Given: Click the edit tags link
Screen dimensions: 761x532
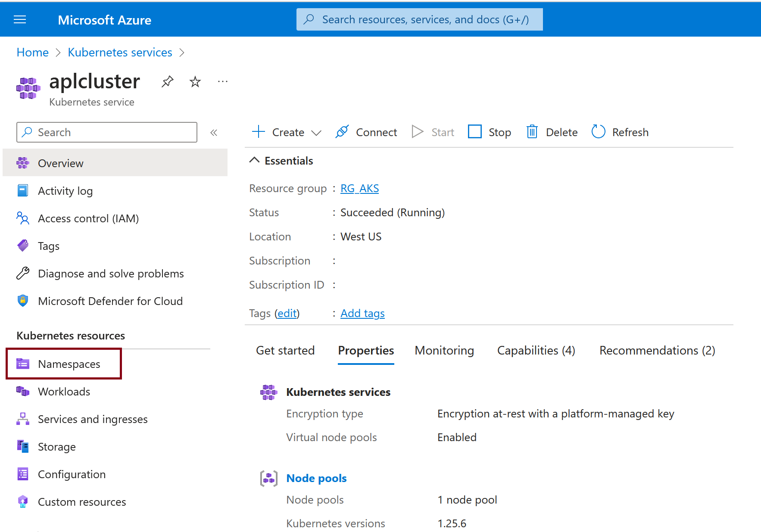Looking at the screenshot, I should [x=287, y=313].
